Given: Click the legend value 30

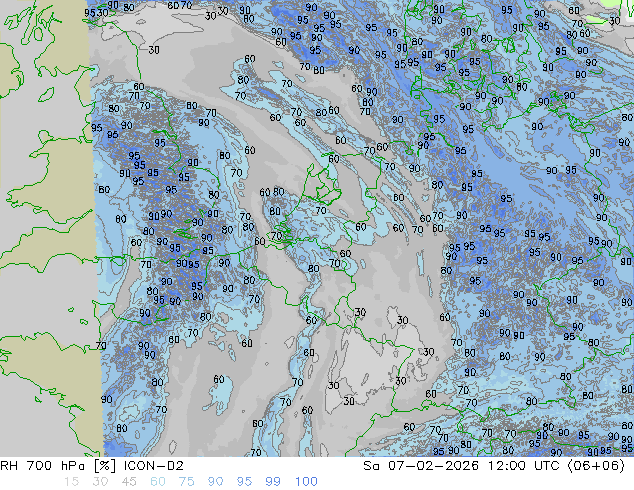Looking at the screenshot, I should click(x=99, y=482).
